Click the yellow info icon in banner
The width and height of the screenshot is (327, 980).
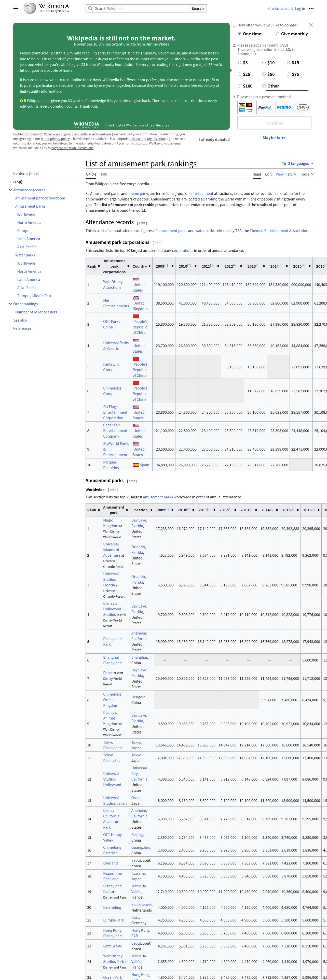tap(21, 101)
